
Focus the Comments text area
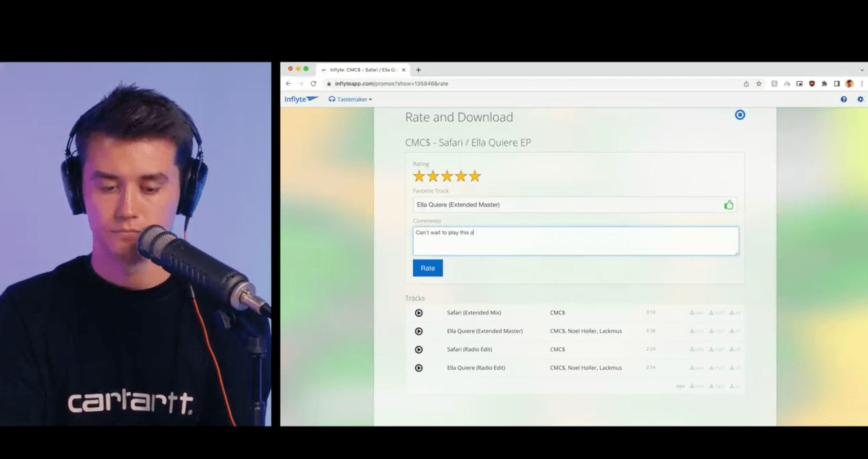(576, 241)
